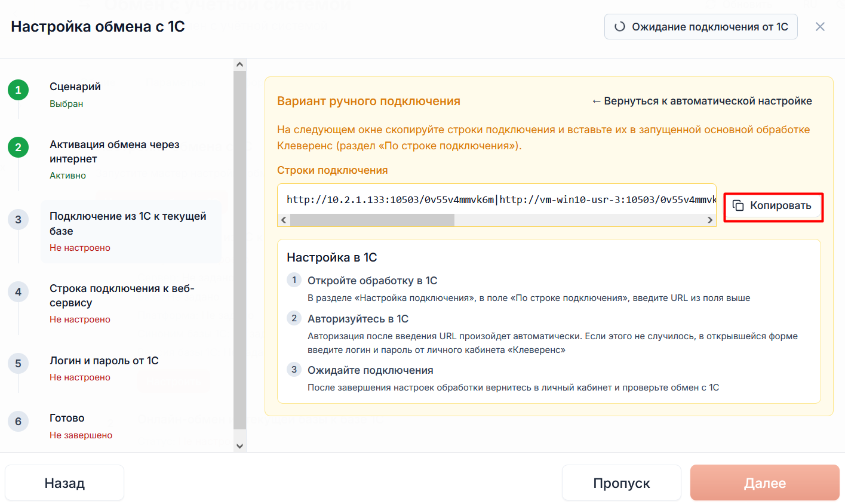Image resolution: width=845 pixels, height=504 pixels.
Task: Click the step 4 numbered circle
Action: (18, 292)
